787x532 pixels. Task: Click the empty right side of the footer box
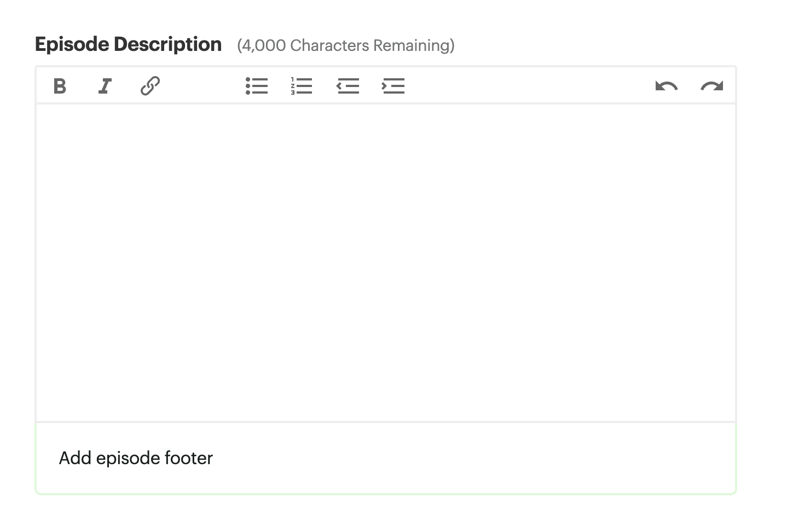547,458
